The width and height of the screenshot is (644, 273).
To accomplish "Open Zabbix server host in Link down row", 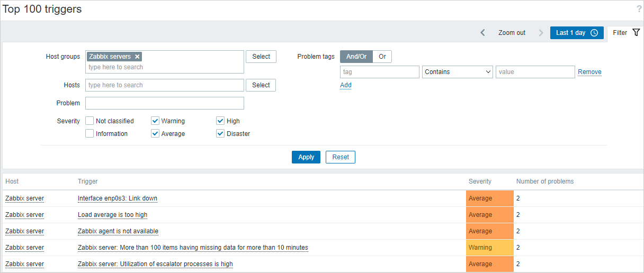I will tap(24, 198).
